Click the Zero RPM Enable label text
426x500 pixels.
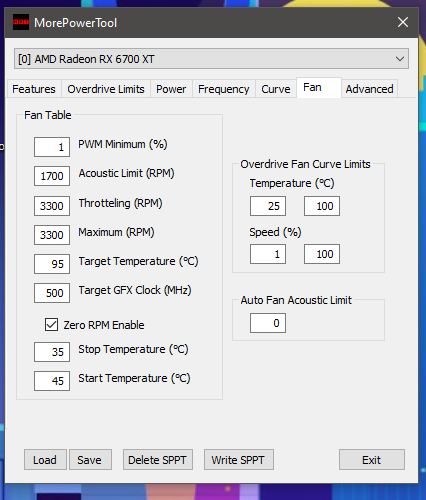click(104, 325)
